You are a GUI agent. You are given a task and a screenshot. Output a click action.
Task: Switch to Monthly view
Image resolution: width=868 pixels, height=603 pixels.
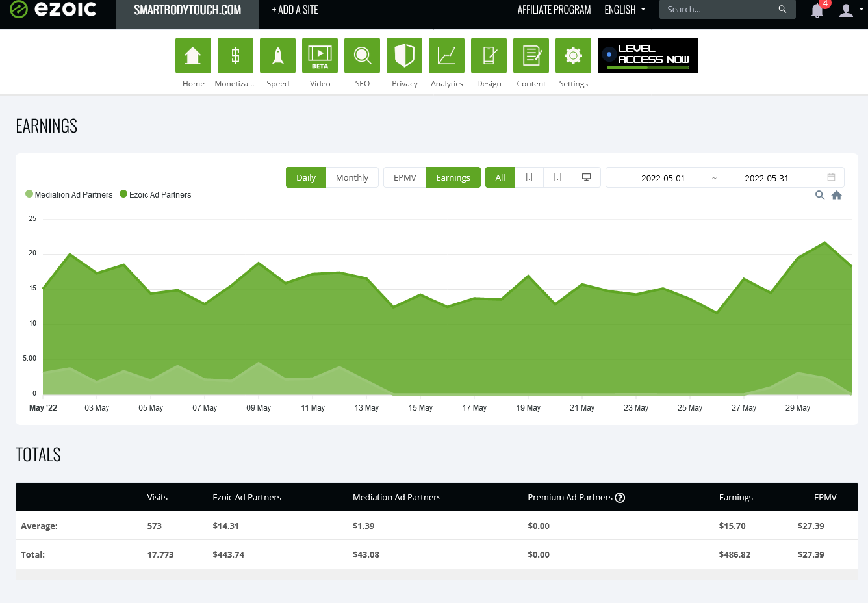pos(352,177)
